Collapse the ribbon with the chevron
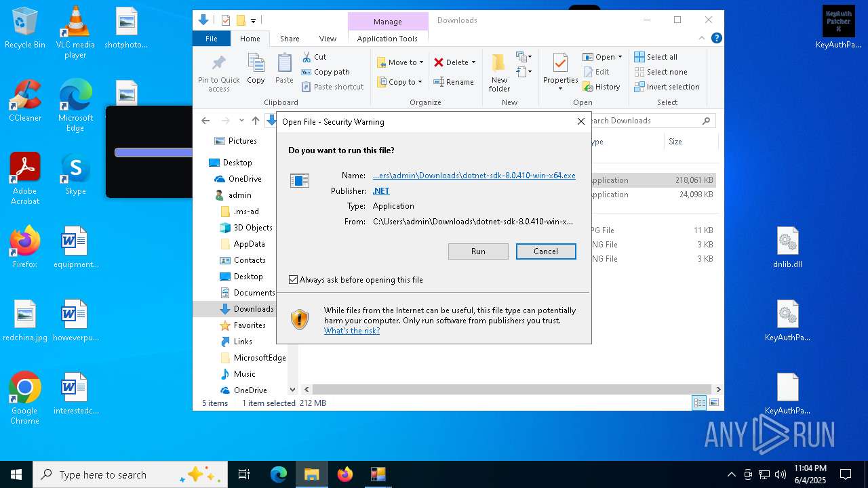Screen dimensions: 868x488 point(703,39)
